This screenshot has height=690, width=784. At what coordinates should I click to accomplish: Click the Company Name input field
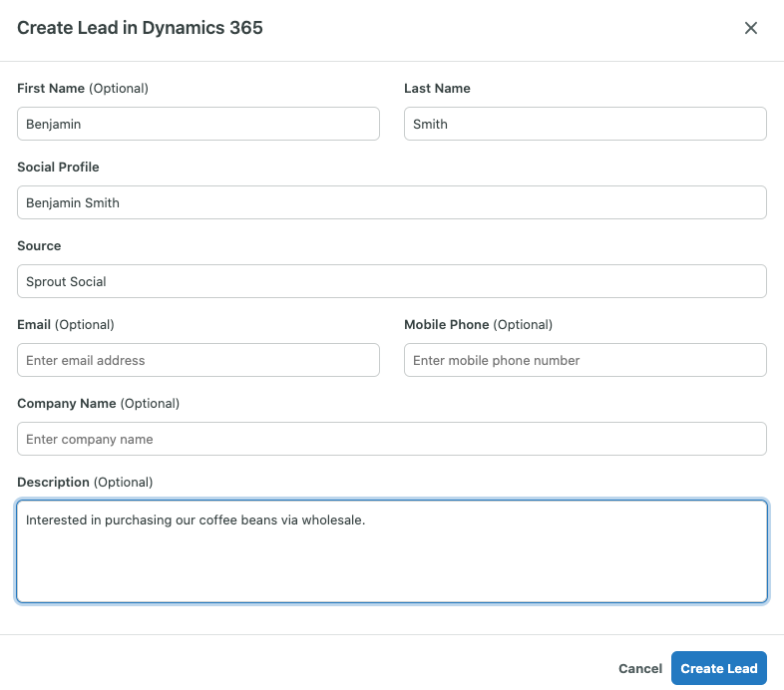(x=392, y=439)
